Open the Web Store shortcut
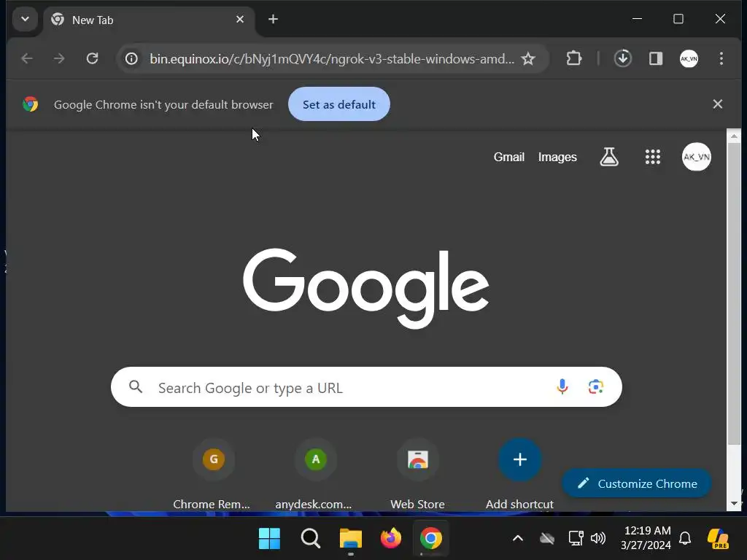Screen dimensions: 747x560 tap(417, 474)
